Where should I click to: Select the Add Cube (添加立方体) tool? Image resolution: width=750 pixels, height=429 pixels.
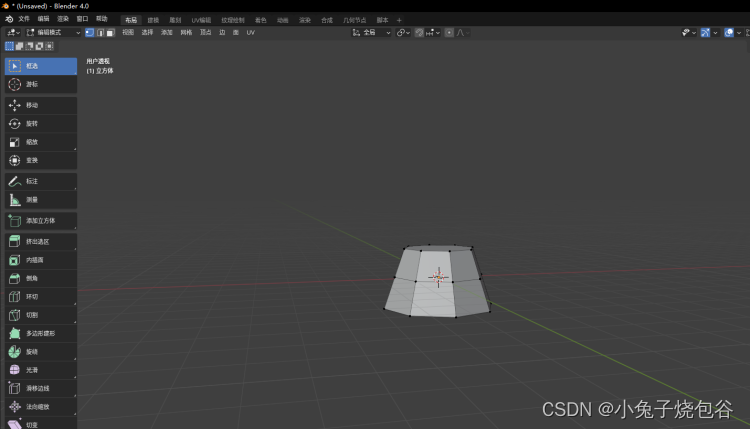click(x=41, y=221)
